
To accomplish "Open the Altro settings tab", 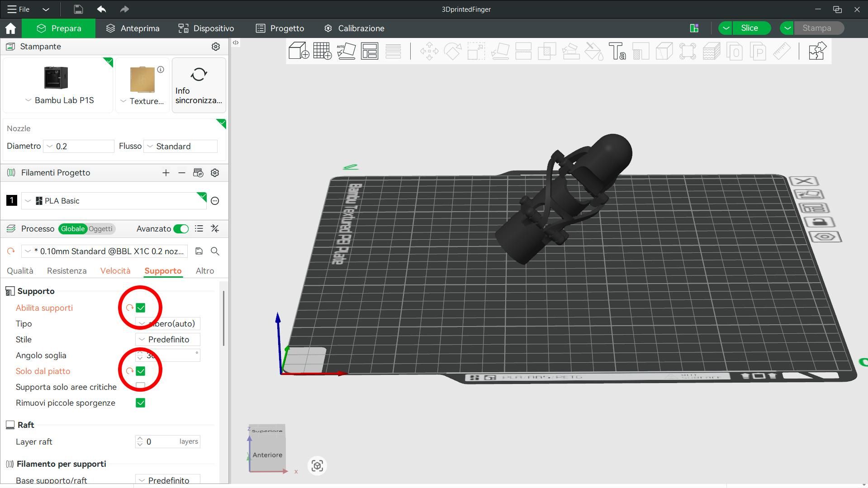I will [205, 271].
